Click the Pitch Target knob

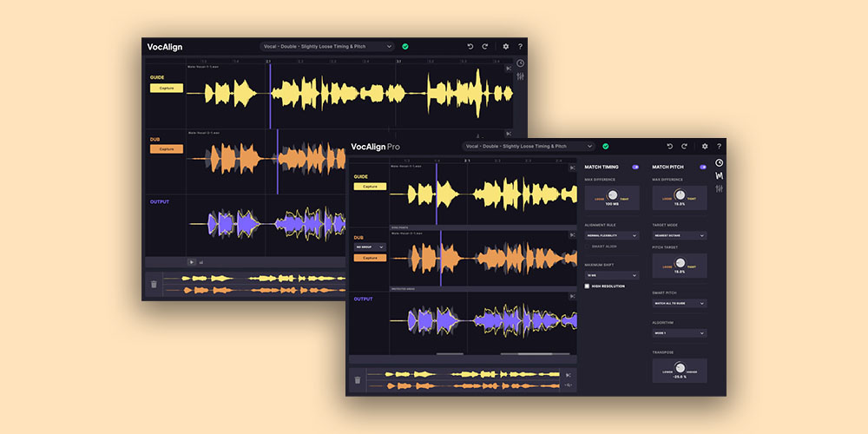pyautogui.click(x=680, y=262)
